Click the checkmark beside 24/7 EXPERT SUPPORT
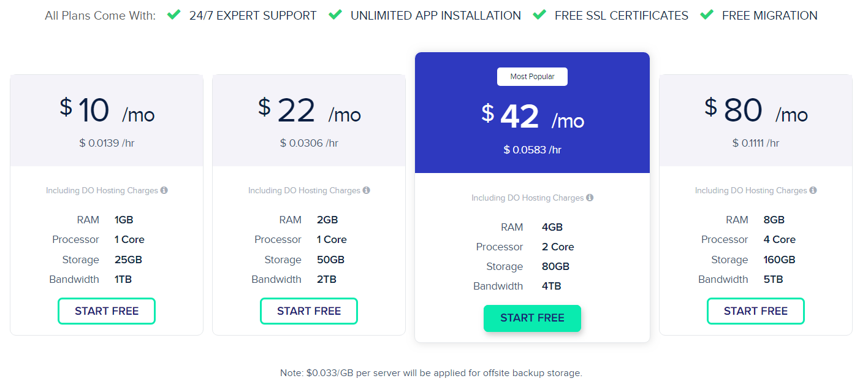The height and width of the screenshot is (389, 868). click(174, 13)
